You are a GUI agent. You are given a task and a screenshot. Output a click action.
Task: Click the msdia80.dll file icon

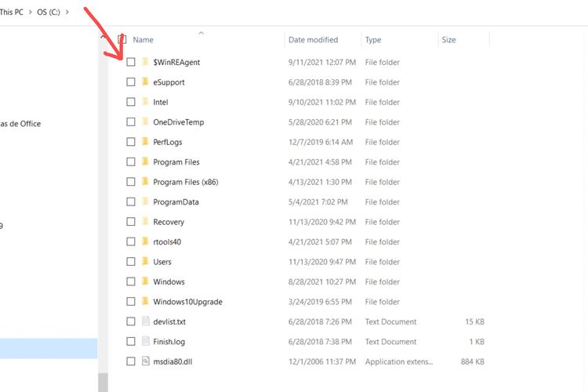pos(145,361)
